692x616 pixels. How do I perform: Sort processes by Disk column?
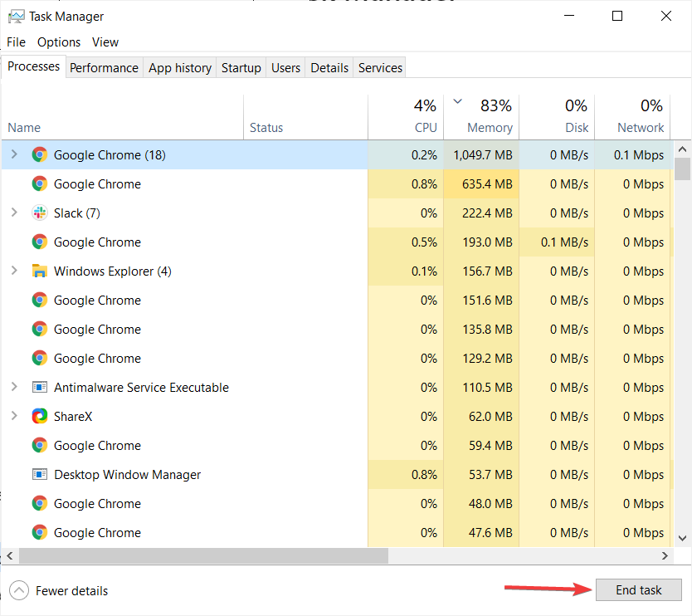pyautogui.click(x=557, y=117)
